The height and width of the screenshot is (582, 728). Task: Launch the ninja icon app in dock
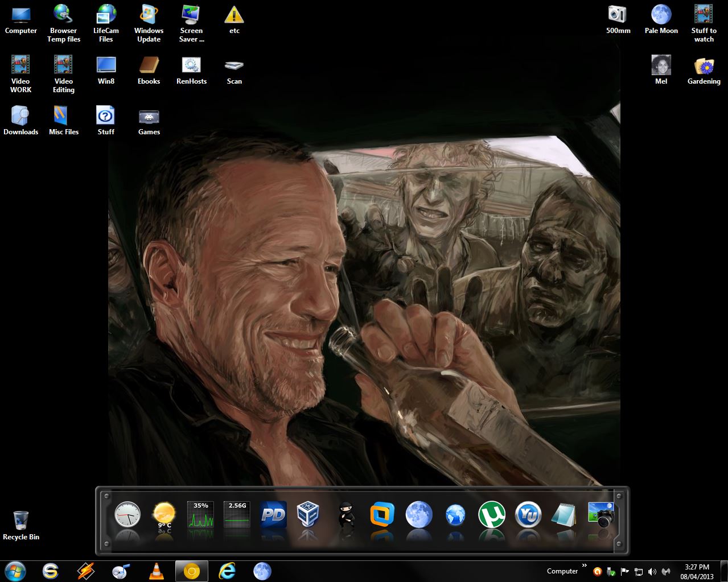pyautogui.click(x=346, y=515)
